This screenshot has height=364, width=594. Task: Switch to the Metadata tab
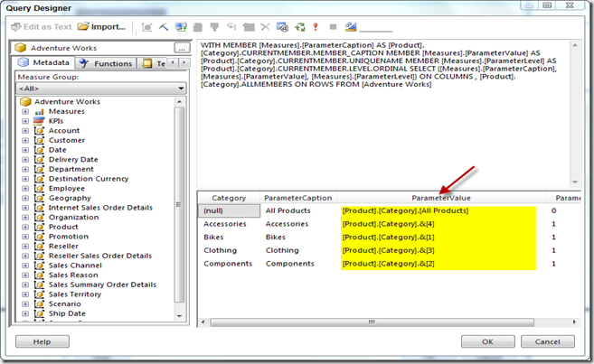(x=42, y=62)
